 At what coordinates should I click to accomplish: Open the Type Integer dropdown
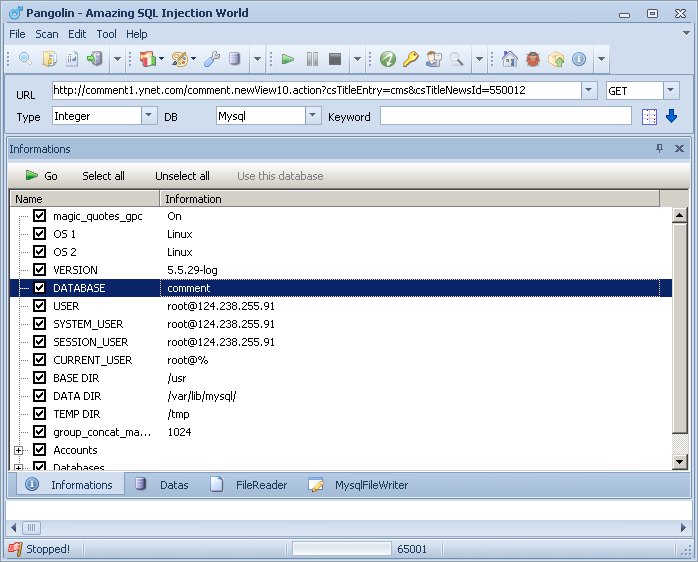(x=149, y=116)
